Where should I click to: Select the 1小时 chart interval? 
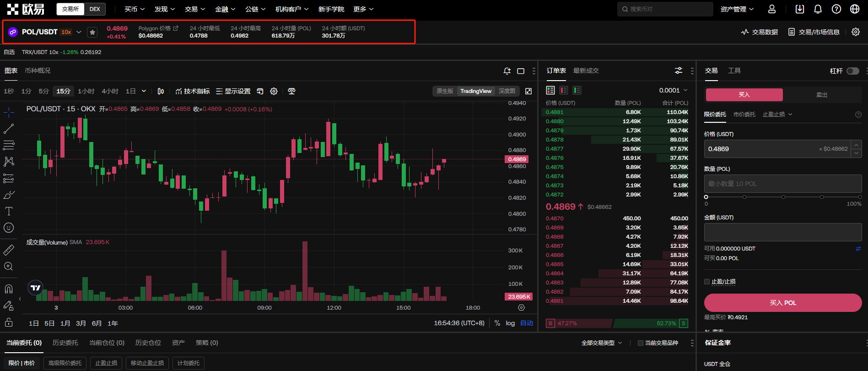click(x=86, y=91)
